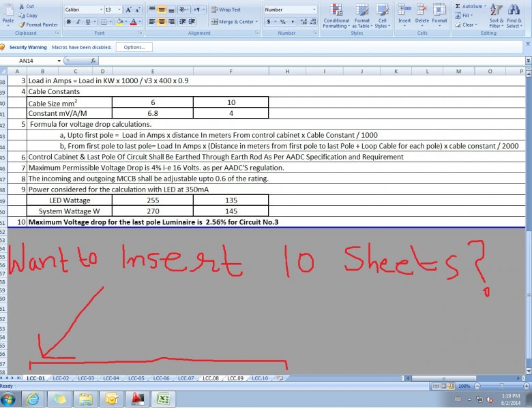Click Merge & Center
532x409 pixels.
click(234, 22)
